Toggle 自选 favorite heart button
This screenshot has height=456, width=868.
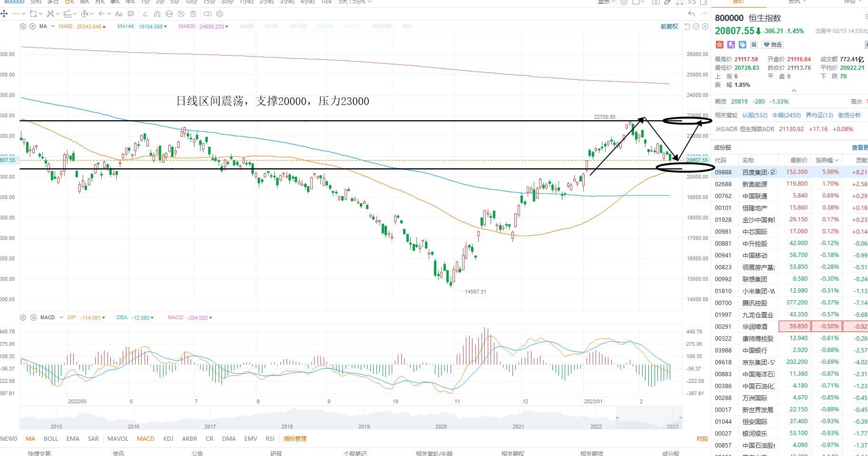(772, 45)
